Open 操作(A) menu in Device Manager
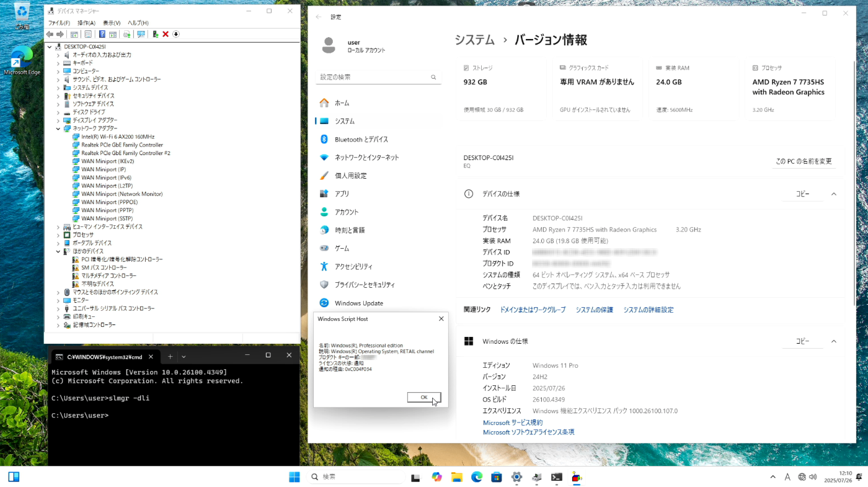868x487 pixels. 86,23
